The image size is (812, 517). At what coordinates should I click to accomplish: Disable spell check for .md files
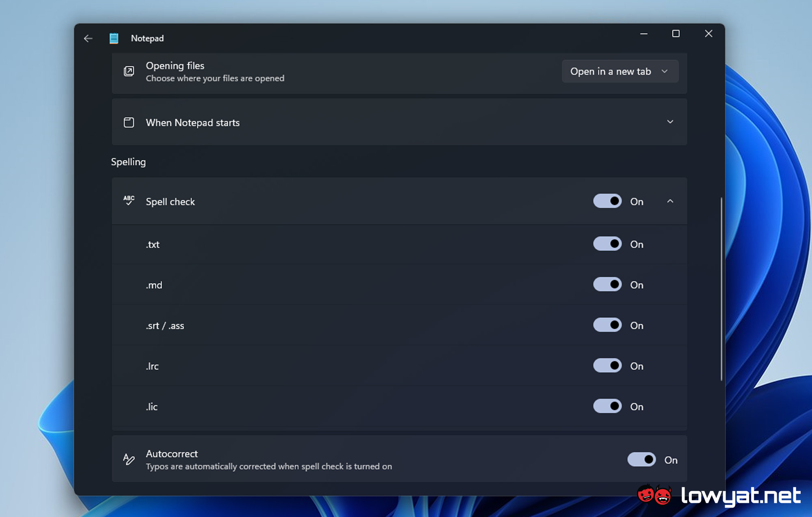(607, 284)
